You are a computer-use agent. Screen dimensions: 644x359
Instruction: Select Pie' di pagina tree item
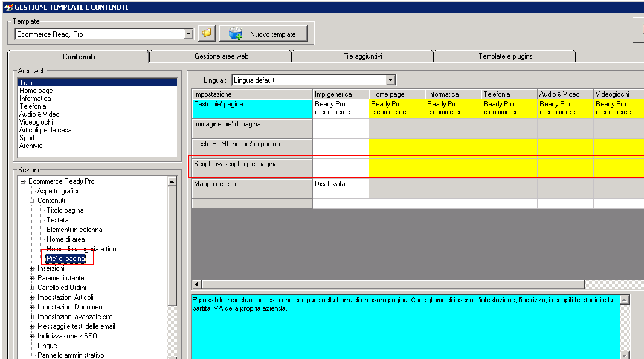pyautogui.click(x=66, y=258)
